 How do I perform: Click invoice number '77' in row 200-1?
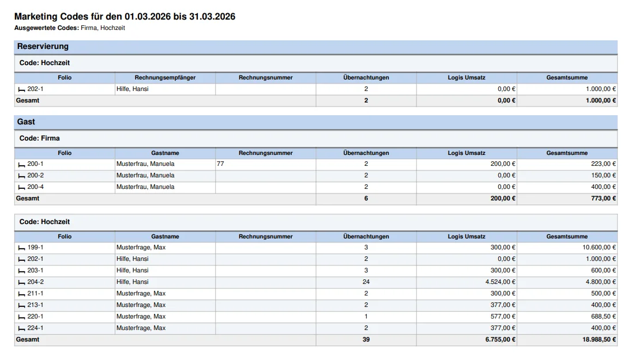[x=220, y=164]
